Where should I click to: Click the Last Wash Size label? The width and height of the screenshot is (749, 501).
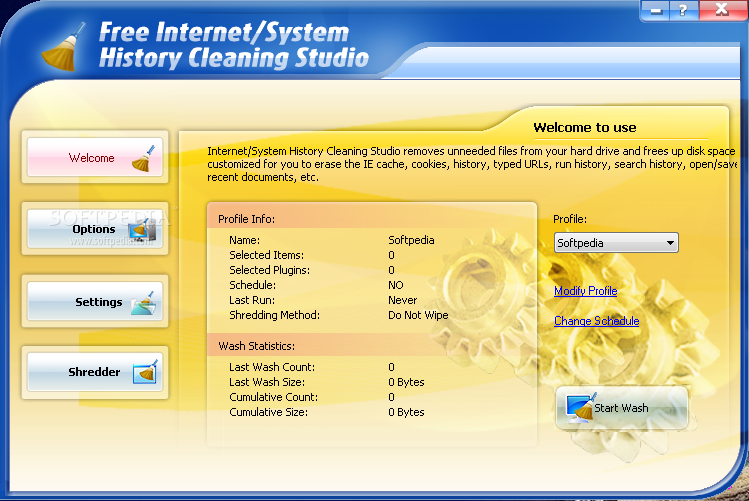267,382
